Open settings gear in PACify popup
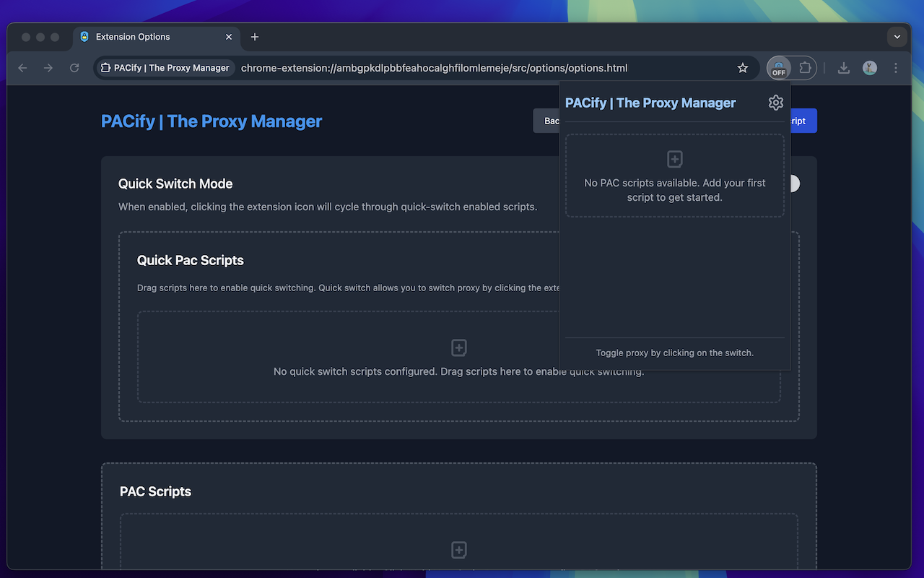Viewport: 924px width, 578px height. point(776,103)
